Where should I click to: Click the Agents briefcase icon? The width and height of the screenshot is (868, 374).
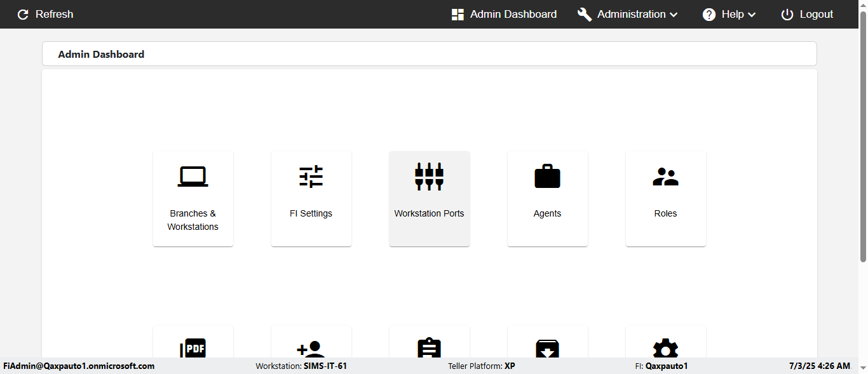click(548, 177)
